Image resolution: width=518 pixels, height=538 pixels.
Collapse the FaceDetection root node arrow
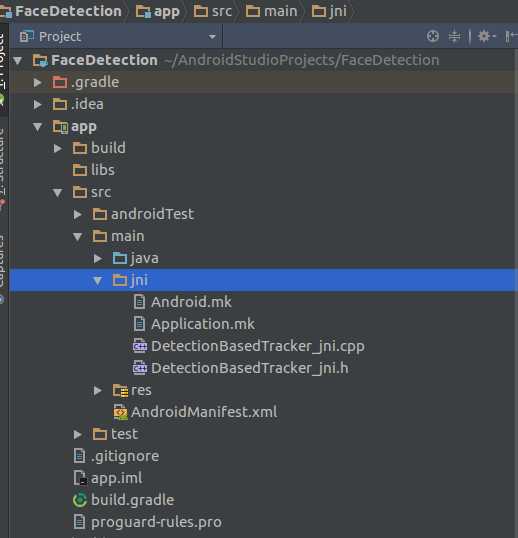tap(17, 61)
